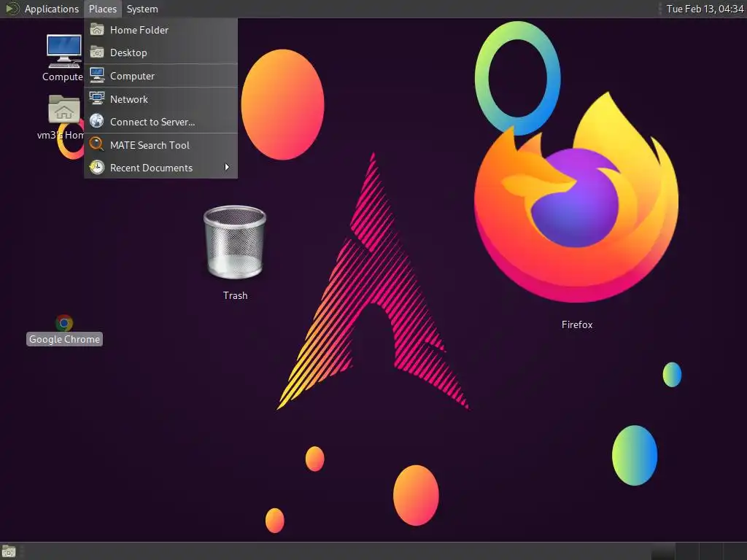Select Home Folder in Places menu
The height and width of the screenshot is (560, 747).
pyautogui.click(x=161, y=30)
